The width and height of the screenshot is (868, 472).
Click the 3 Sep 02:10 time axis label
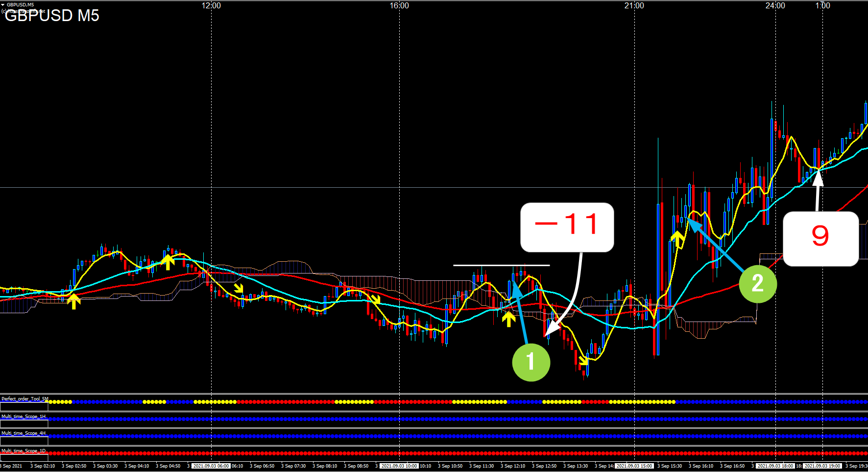click(x=43, y=466)
